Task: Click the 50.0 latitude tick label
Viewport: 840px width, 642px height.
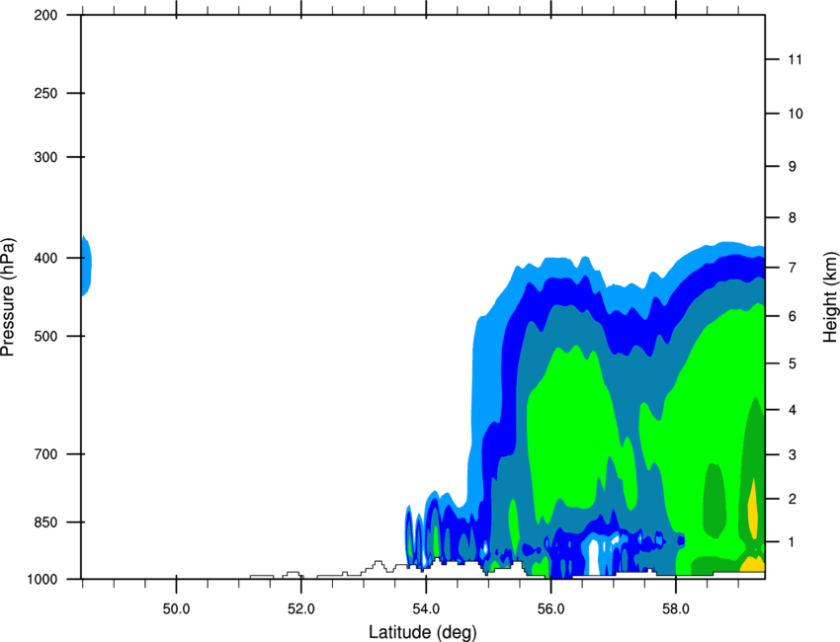Action: 176,609
